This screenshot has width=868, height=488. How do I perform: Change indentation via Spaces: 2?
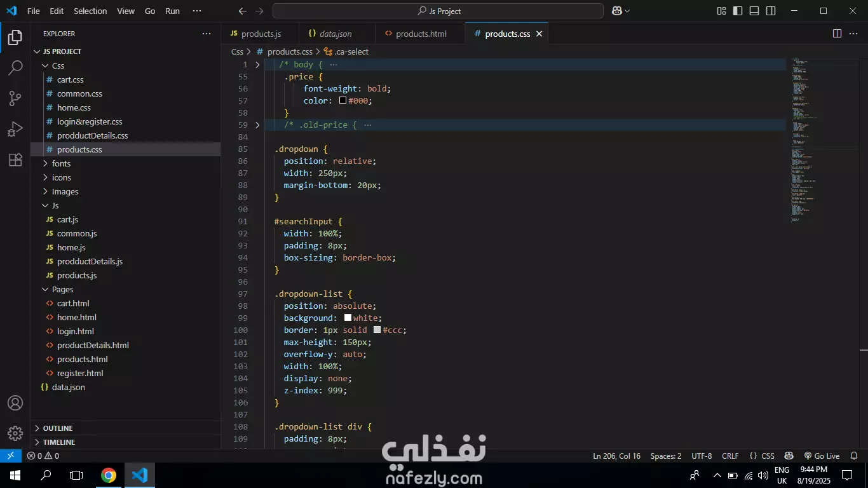click(665, 456)
